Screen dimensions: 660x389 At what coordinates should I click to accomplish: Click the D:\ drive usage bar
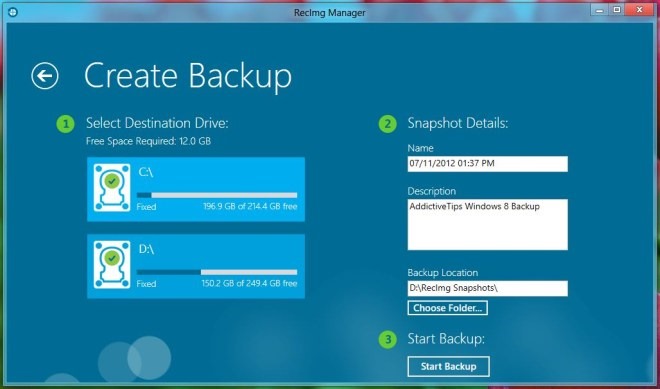[217, 272]
